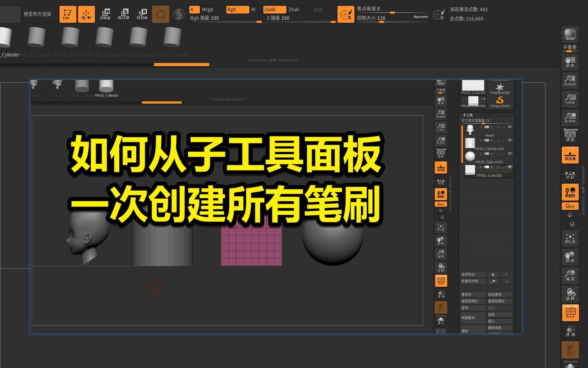The height and width of the screenshot is (368, 588).
Task: Toggle the 幽灵 ghost icon
Action: 570,350
